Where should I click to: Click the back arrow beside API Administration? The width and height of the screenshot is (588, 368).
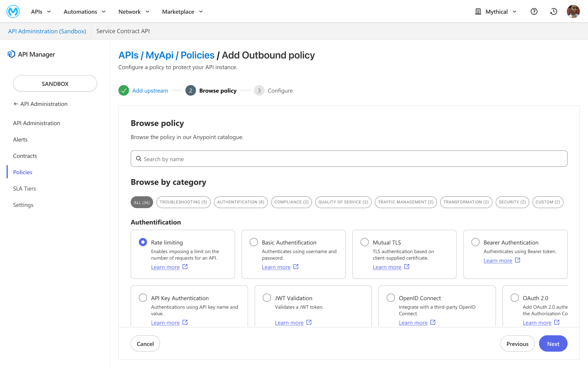point(16,104)
